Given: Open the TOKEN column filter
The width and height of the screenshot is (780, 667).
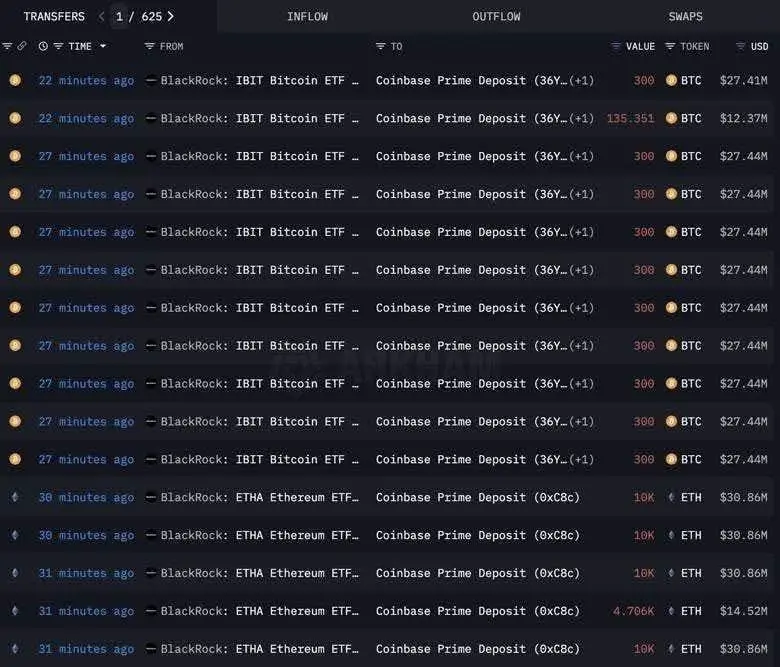Looking at the screenshot, I should coord(670,46).
